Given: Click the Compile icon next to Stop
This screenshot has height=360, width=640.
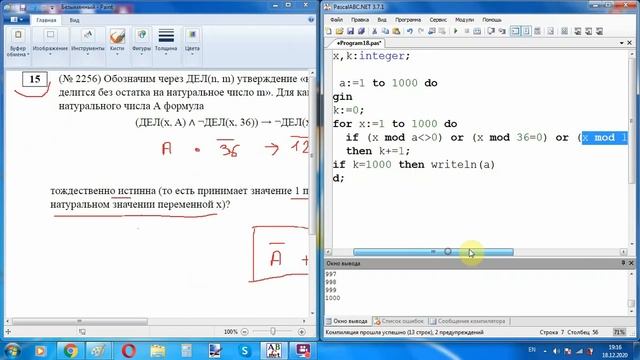Looking at the screenshot, I should tap(477, 31).
